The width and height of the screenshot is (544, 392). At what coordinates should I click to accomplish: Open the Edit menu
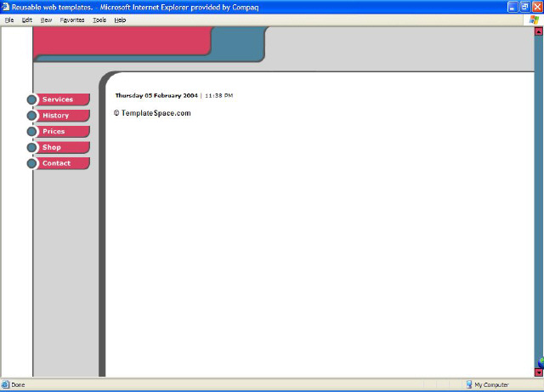point(27,20)
